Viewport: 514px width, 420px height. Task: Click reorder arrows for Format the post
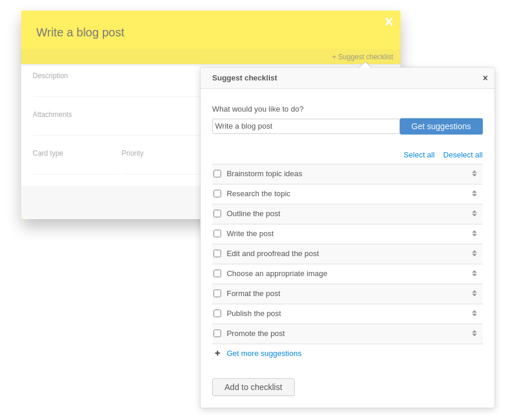[x=474, y=293]
